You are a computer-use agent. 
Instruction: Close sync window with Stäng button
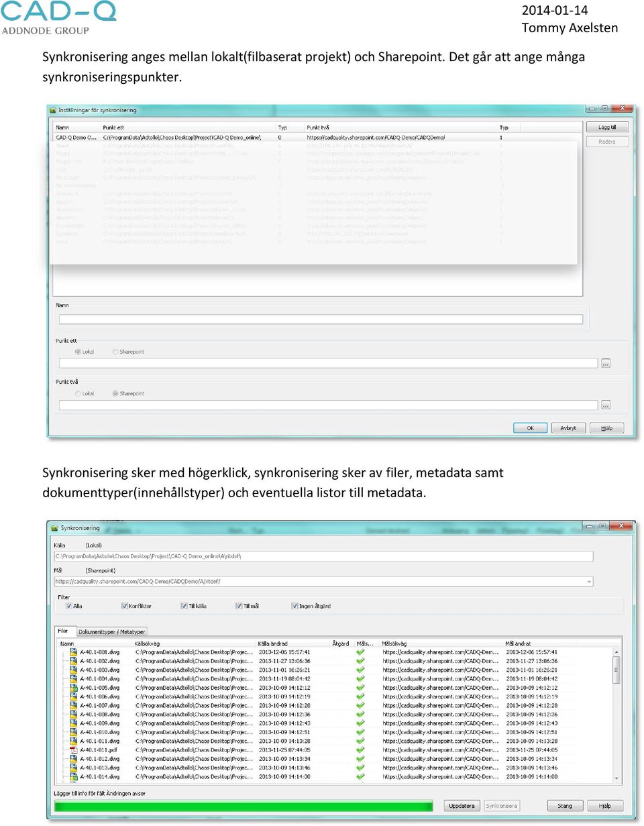point(565,806)
